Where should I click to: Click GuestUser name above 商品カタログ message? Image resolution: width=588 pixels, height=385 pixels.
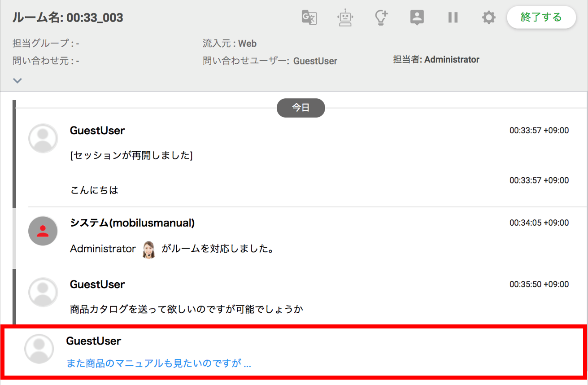pyautogui.click(x=97, y=284)
